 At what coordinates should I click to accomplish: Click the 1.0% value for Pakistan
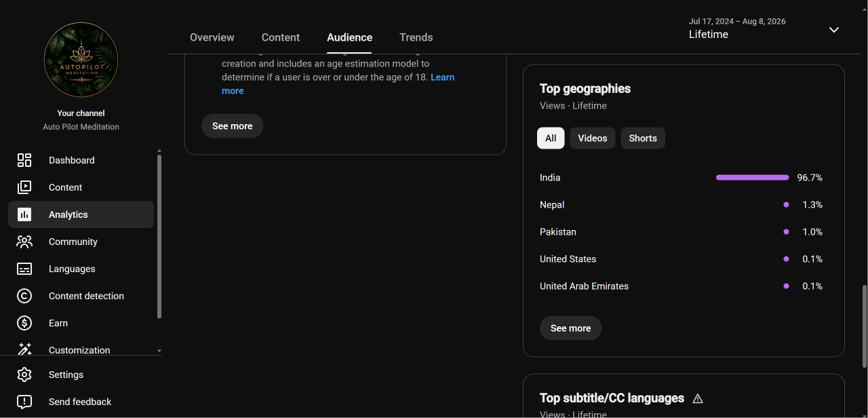[x=812, y=232]
